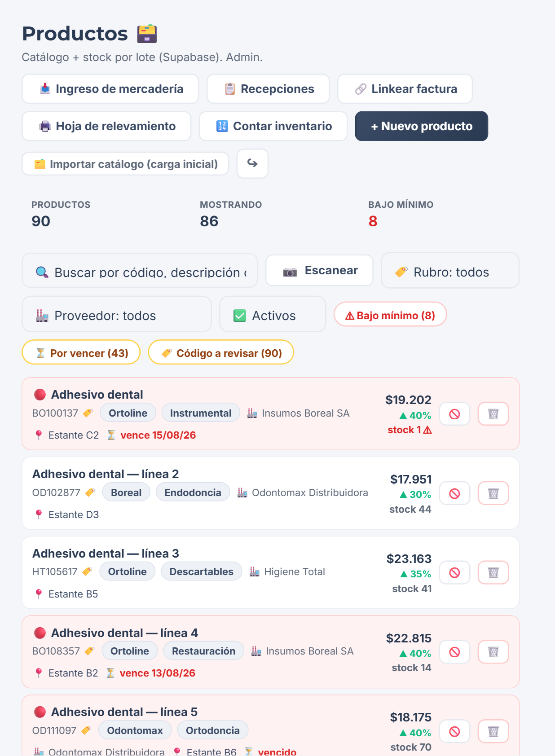Toggle the Por vencer (43) filter
The height and width of the screenshot is (756, 555).
81,352
